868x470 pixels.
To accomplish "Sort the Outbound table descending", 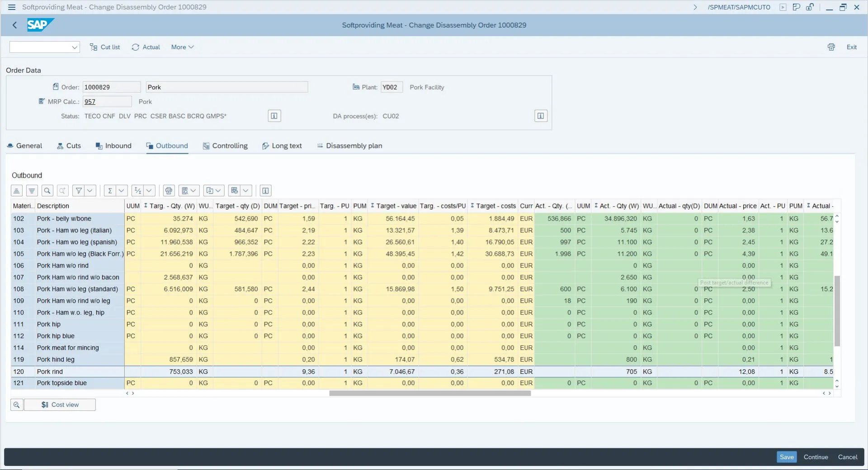I will (x=32, y=191).
